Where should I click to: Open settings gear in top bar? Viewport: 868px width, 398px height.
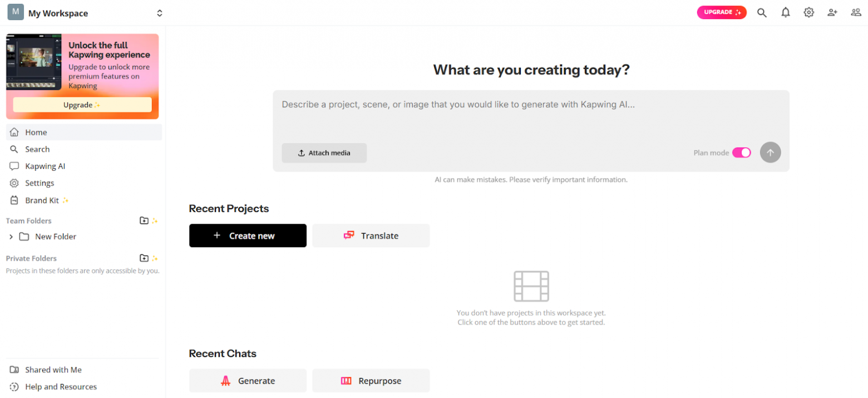point(808,13)
